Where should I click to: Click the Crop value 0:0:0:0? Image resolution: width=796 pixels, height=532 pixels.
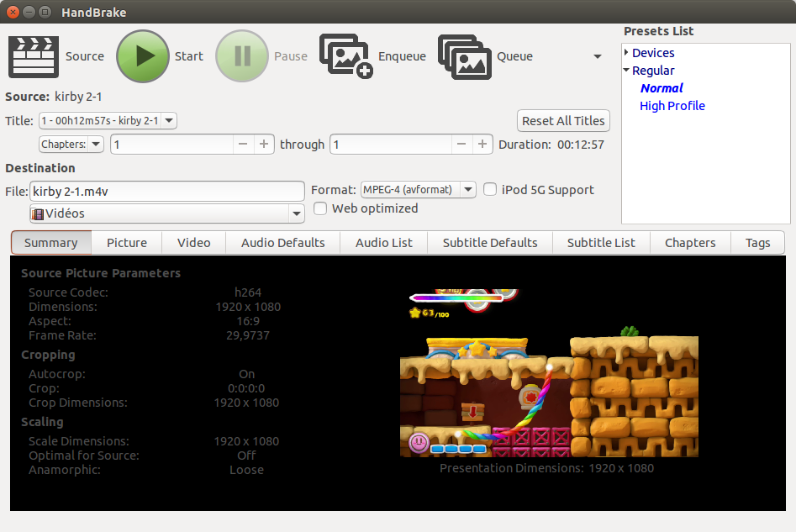point(247,388)
